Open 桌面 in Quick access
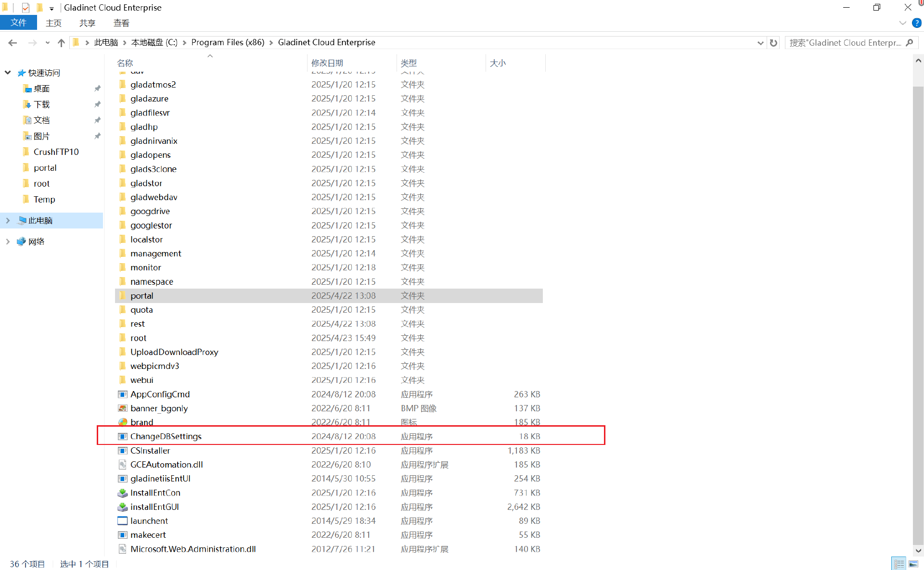This screenshot has height=570, width=924. [x=41, y=89]
